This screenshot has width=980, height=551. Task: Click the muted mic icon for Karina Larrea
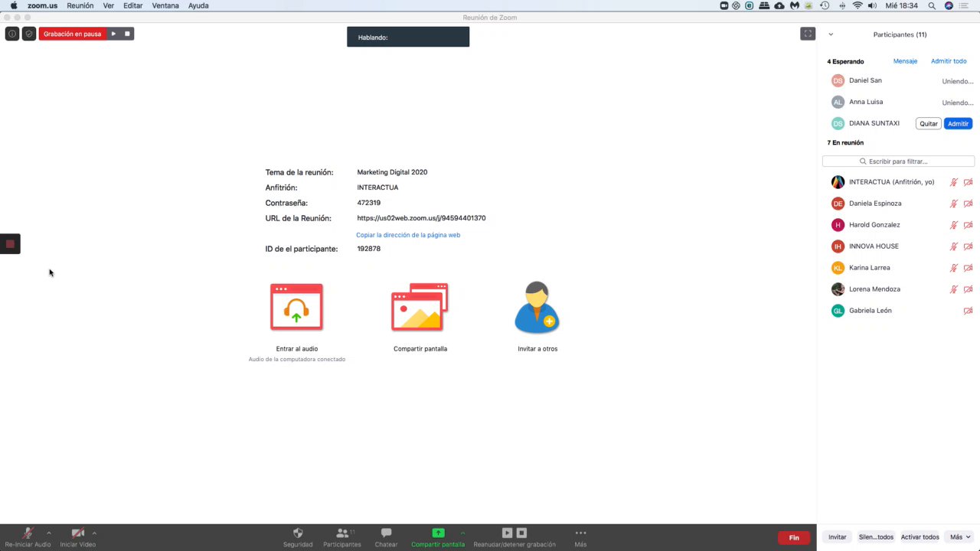pyautogui.click(x=954, y=268)
